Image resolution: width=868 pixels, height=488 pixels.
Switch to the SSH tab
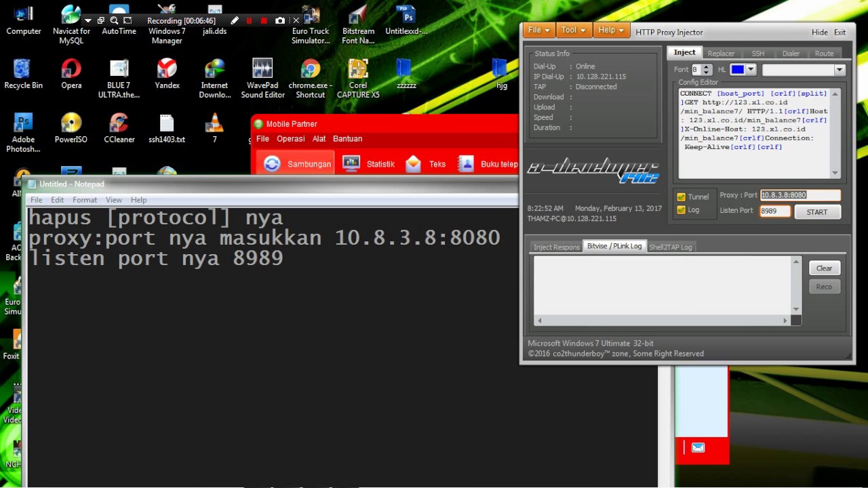(x=758, y=54)
